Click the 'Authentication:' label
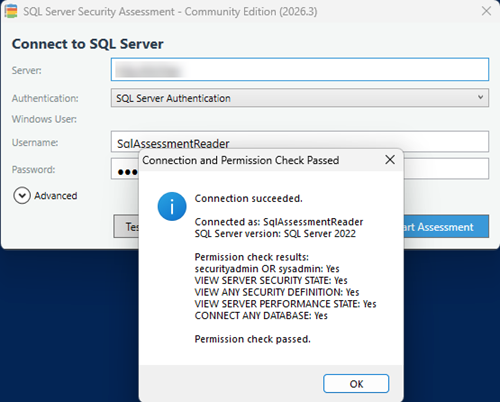The height and width of the screenshot is (402, 500). click(45, 98)
